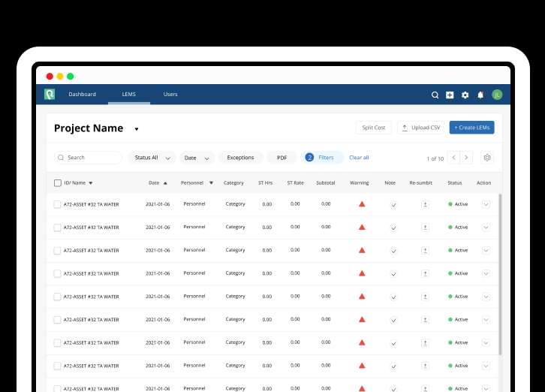This screenshot has height=392, width=545.
Task: Check the third row's checkbox
Action: [x=57, y=251]
